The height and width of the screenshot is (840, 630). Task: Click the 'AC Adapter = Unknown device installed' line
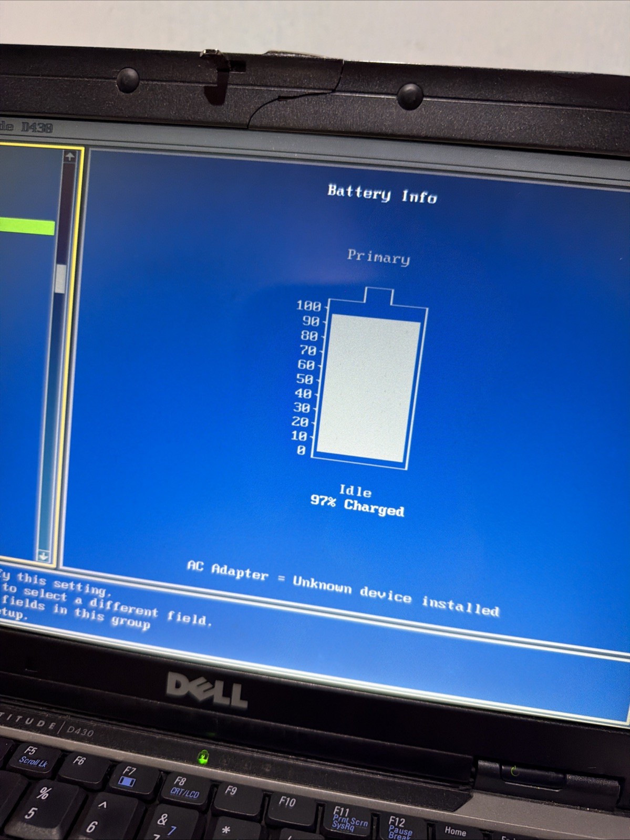(343, 588)
